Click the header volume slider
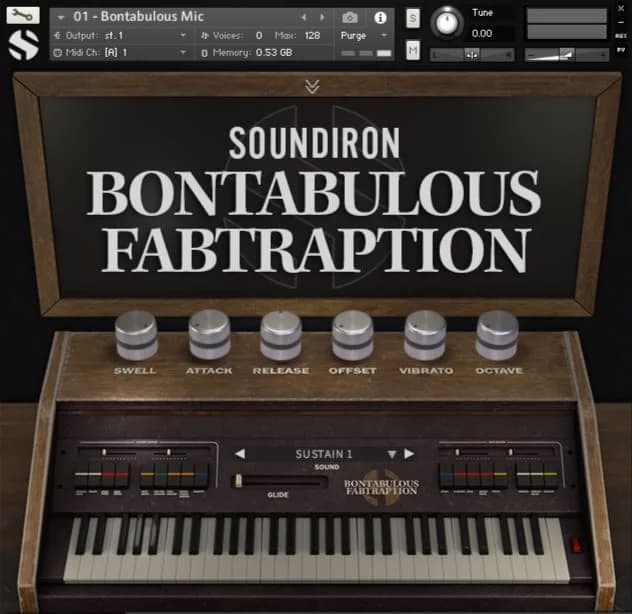This screenshot has height=614, width=632. [x=567, y=54]
